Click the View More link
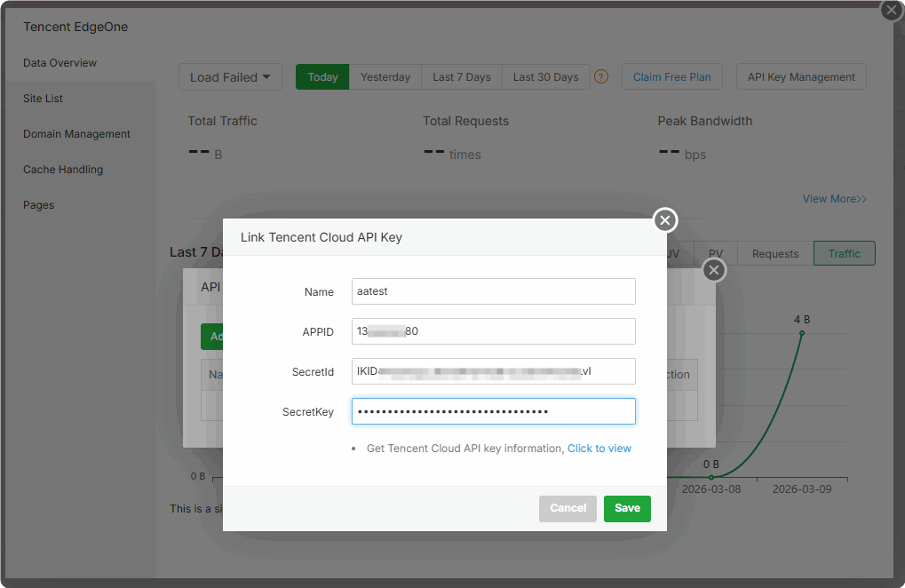The height and width of the screenshot is (588, 905). pos(834,198)
